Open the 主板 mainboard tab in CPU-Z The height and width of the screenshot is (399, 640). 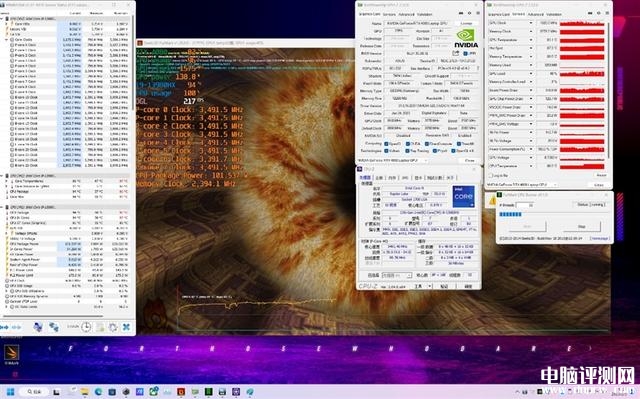(x=379, y=177)
